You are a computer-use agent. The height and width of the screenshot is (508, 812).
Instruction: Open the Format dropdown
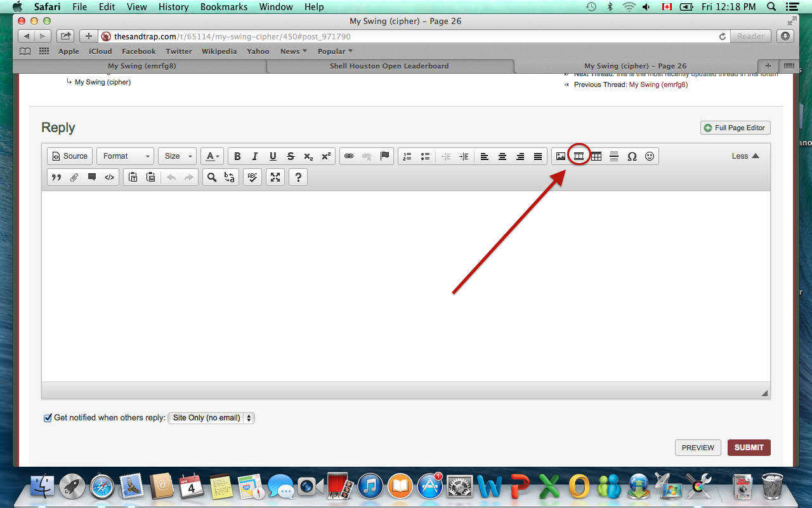tap(126, 156)
